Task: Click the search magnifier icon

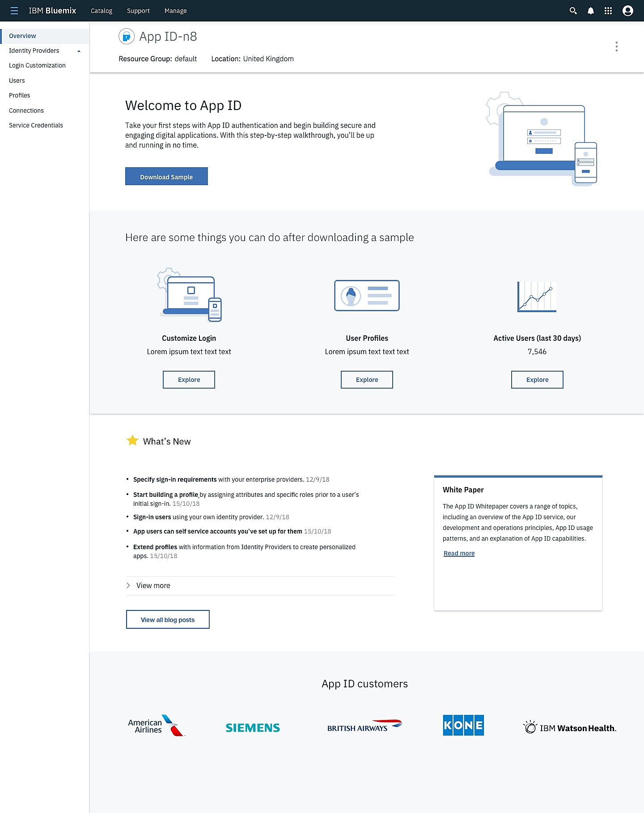Action: [x=573, y=11]
